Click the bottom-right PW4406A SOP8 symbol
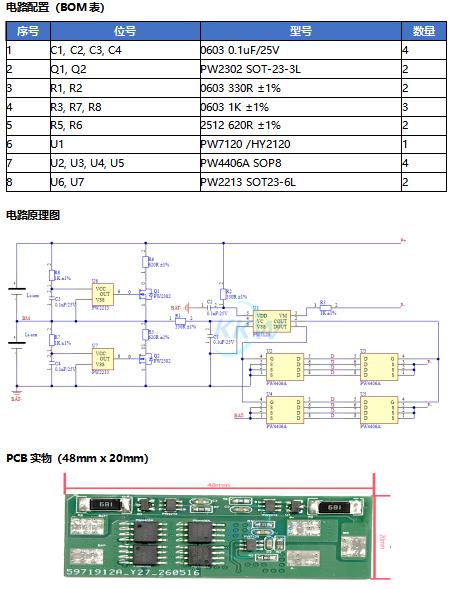This screenshot has width=449, height=589. pyautogui.click(x=379, y=410)
